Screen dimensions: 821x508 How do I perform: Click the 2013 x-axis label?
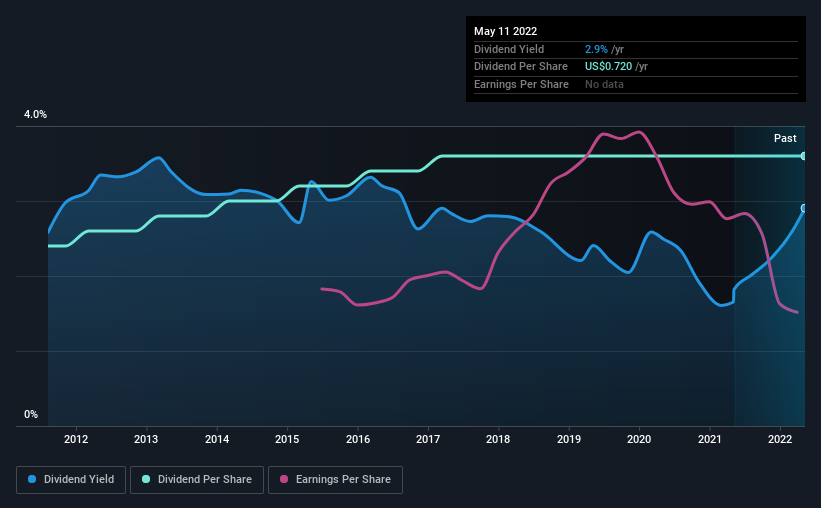coord(146,439)
